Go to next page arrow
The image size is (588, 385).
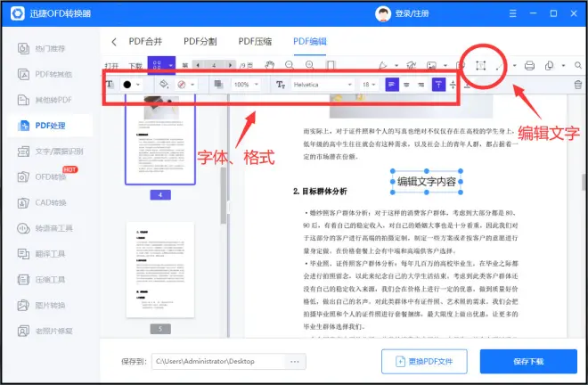coord(230,65)
